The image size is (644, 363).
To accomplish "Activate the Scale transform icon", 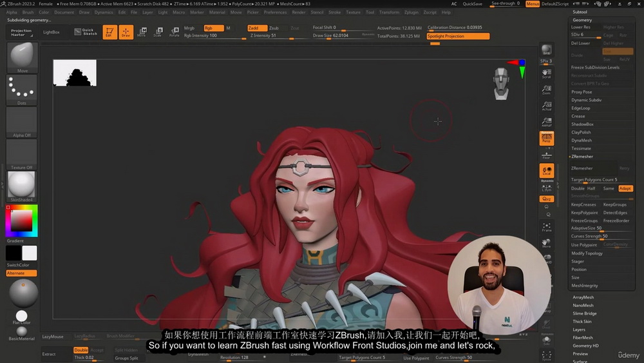I will click(158, 32).
